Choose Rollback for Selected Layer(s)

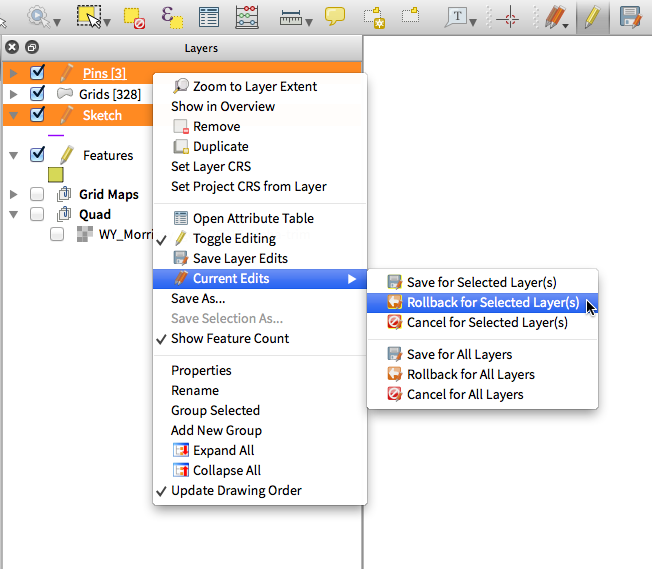(x=492, y=302)
